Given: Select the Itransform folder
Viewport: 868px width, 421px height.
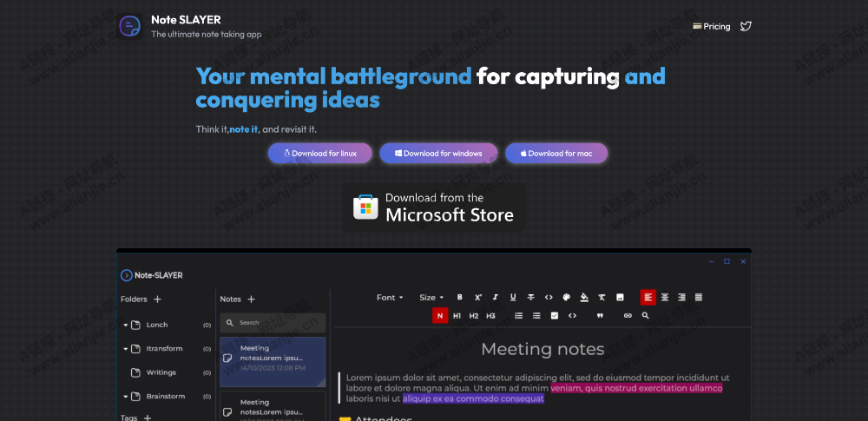Looking at the screenshot, I should [164, 349].
